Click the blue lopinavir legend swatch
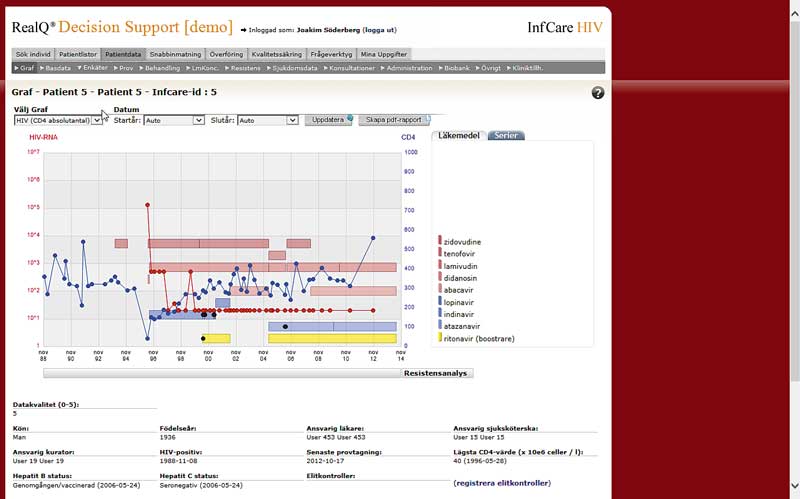This screenshot has height=499, width=800. coord(439,299)
